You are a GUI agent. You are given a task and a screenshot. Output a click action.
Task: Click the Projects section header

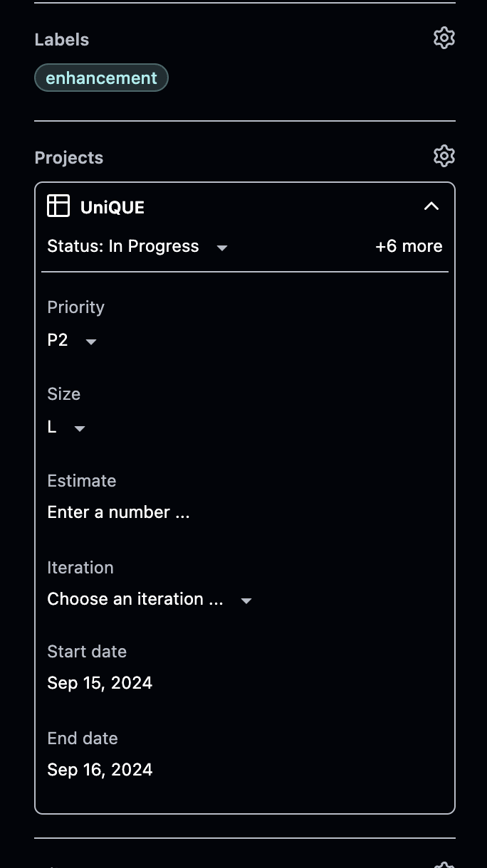(68, 157)
